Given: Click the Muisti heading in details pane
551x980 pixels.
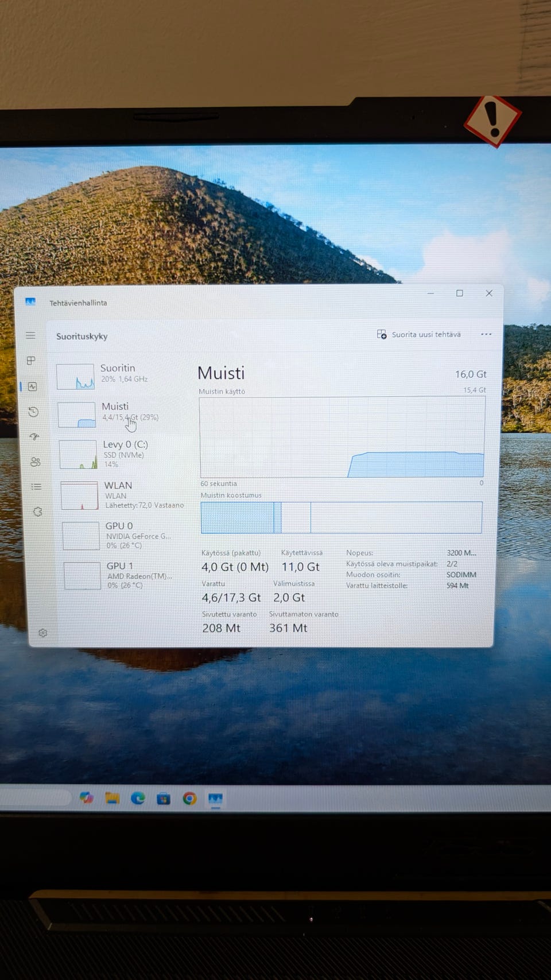Looking at the screenshot, I should tap(221, 373).
